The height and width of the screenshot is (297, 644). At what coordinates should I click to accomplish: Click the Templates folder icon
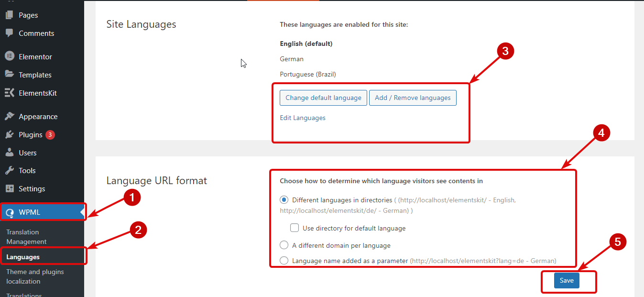click(9, 74)
